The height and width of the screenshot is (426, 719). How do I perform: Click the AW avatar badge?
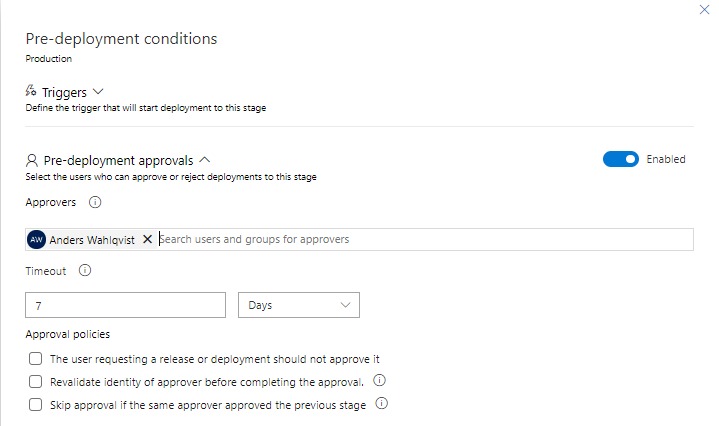pyautogui.click(x=37, y=240)
